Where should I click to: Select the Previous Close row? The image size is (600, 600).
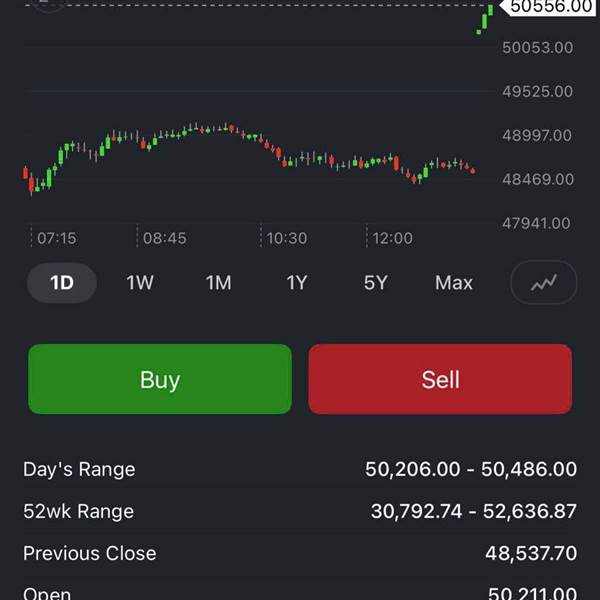pos(300,553)
